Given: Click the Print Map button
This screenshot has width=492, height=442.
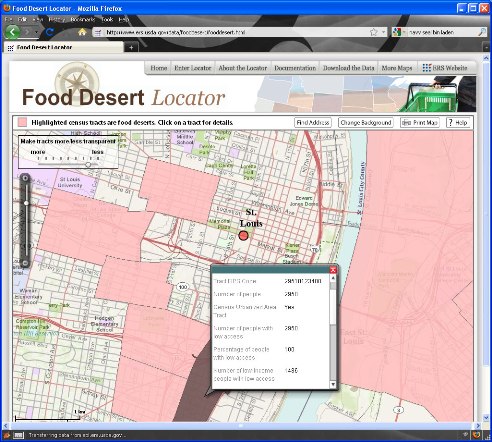Looking at the screenshot, I should click(x=420, y=123).
